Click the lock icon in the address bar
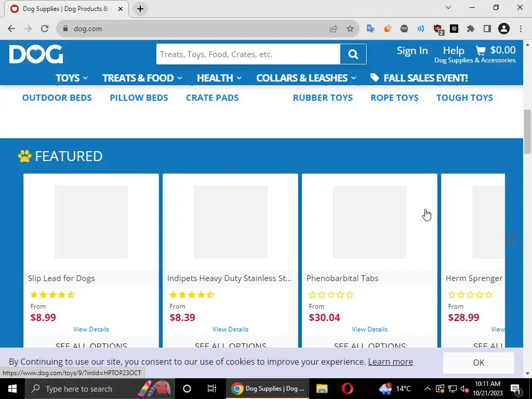Image resolution: width=532 pixels, height=399 pixels. coord(65,29)
